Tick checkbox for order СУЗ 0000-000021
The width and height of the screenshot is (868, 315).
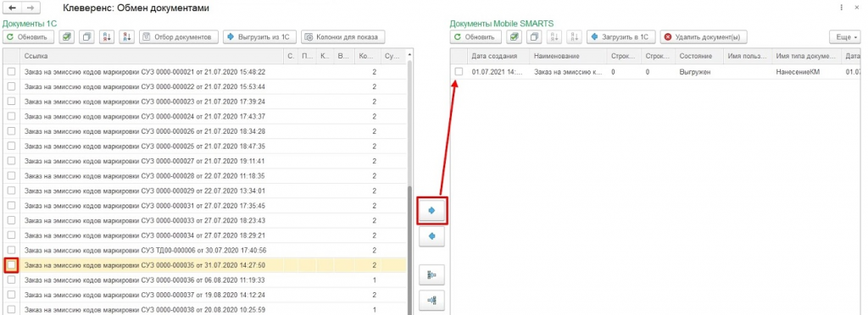tap(11, 71)
